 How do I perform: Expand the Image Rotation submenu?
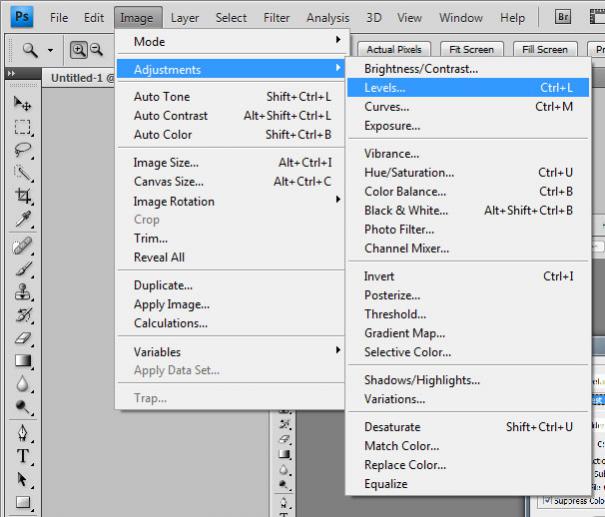point(235,201)
